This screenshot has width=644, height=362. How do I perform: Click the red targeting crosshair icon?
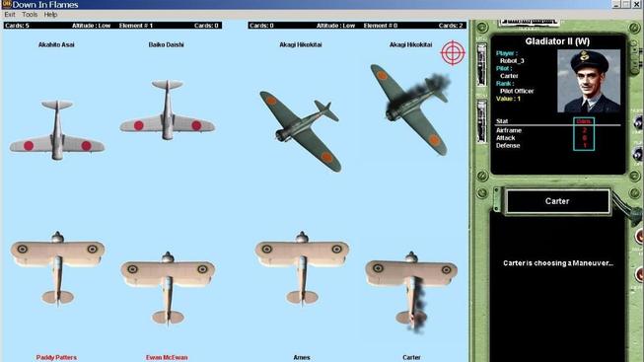tap(453, 53)
